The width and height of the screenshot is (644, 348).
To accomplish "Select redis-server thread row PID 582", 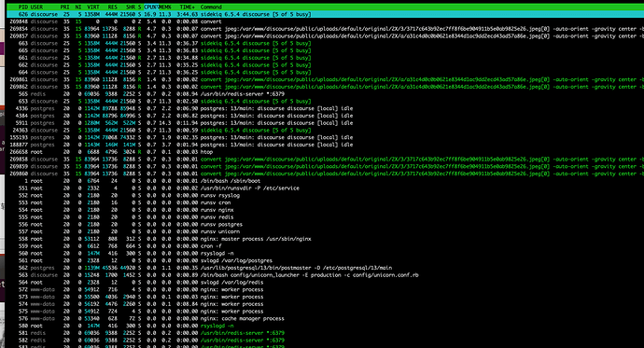I will tap(326, 341).
